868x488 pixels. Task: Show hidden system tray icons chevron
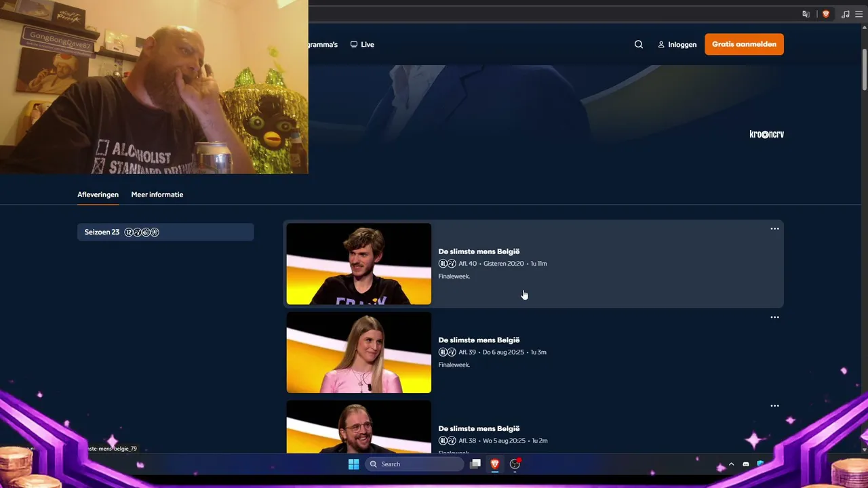pyautogui.click(x=731, y=464)
